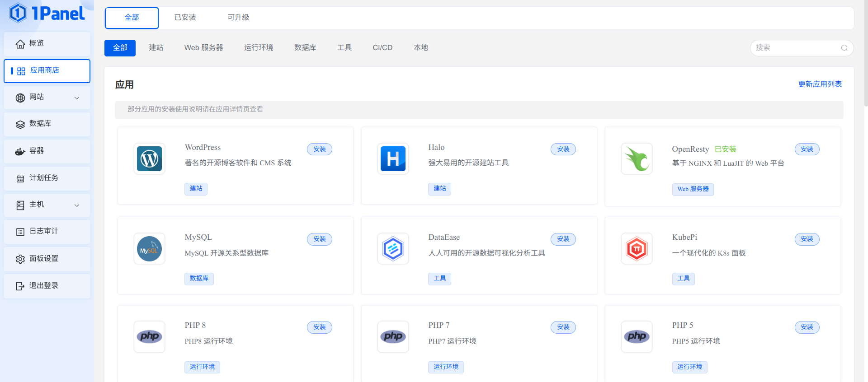Click the Web 服务器 tag on OpenResty card

click(x=693, y=189)
